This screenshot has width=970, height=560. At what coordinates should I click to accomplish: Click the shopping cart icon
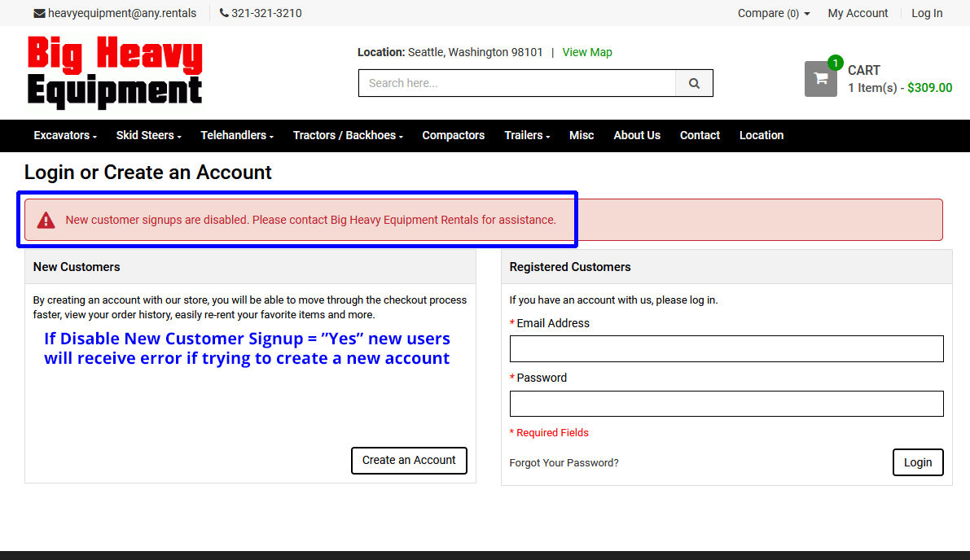pos(820,79)
